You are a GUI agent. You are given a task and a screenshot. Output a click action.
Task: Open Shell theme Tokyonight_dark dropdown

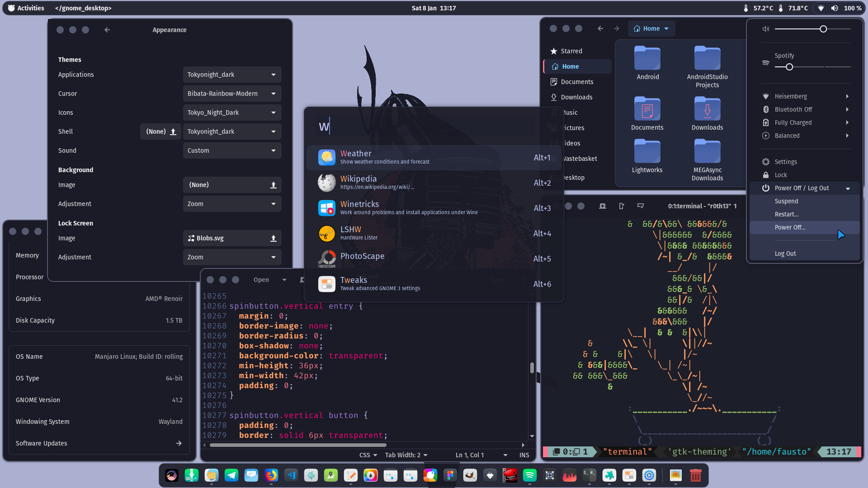pyautogui.click(x=232, y=131)
